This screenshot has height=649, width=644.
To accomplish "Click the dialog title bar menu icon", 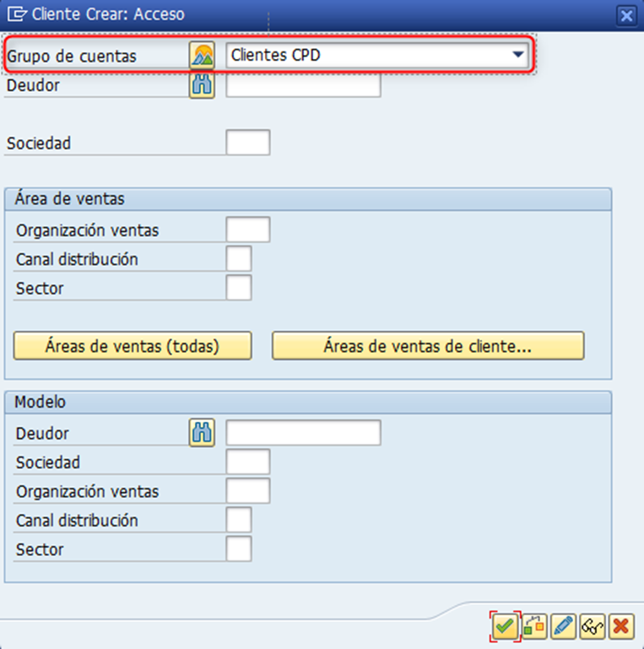I will coord(17,14).
